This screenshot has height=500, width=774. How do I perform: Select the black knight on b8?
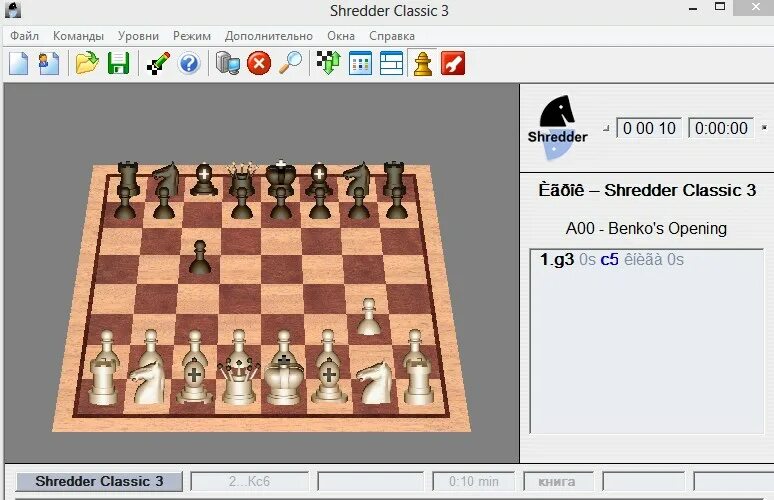pyautogui.click(x=166, y=178)
